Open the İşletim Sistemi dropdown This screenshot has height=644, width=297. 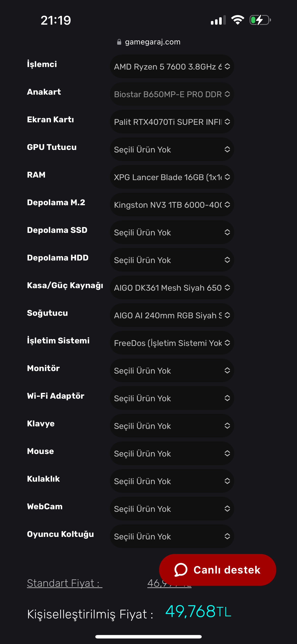tap(172, 343)
